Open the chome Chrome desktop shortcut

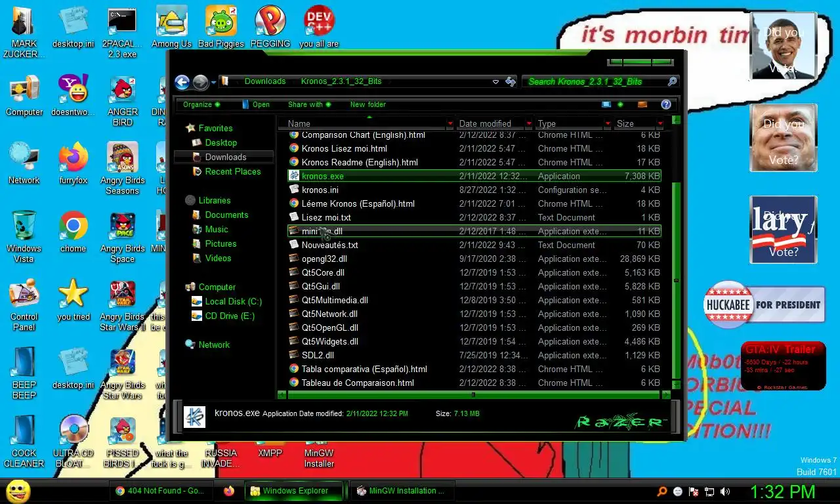pos(73,231)
